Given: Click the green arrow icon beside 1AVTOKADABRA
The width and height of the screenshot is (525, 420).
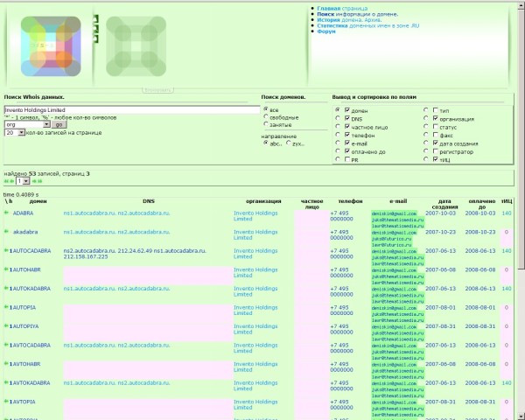Looking at the screenshot, I should click(7, 382).
